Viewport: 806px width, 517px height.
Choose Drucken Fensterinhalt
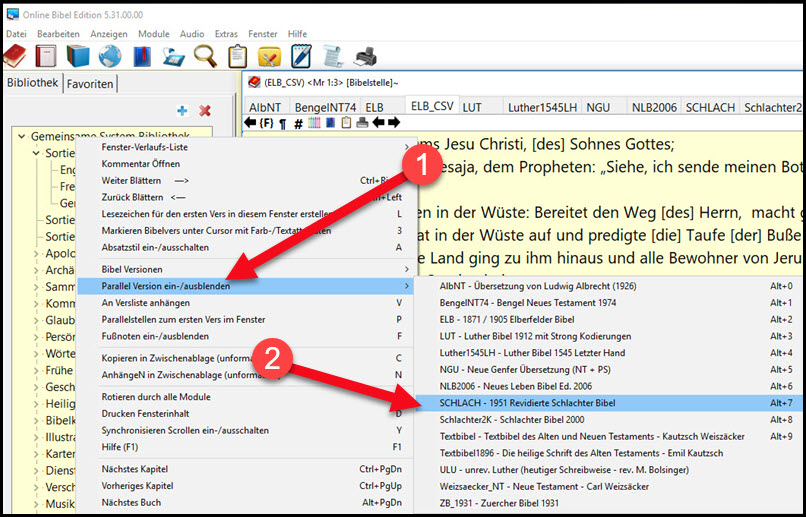(x=245, y=414)
